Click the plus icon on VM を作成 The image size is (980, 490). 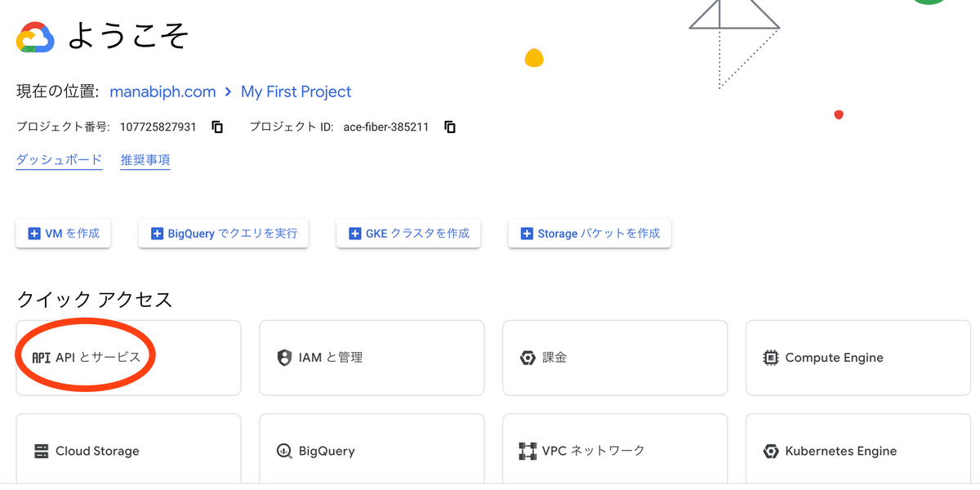[x=34, y=234]
